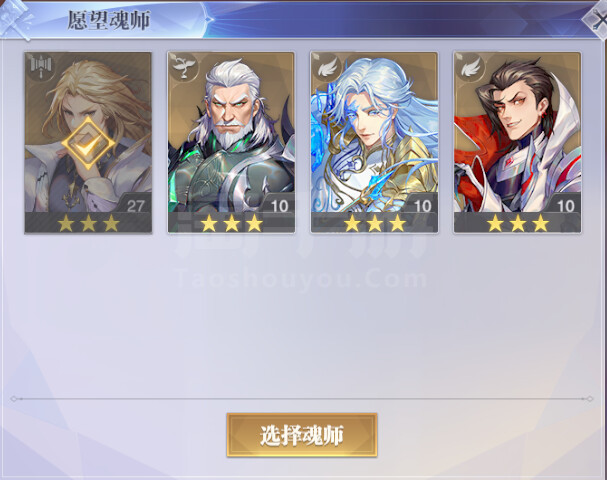The height and width of the screenshot is (480, 607).
Task: Click the weapon-type icon on blonde hero card
Action: (x=41, y=69)
